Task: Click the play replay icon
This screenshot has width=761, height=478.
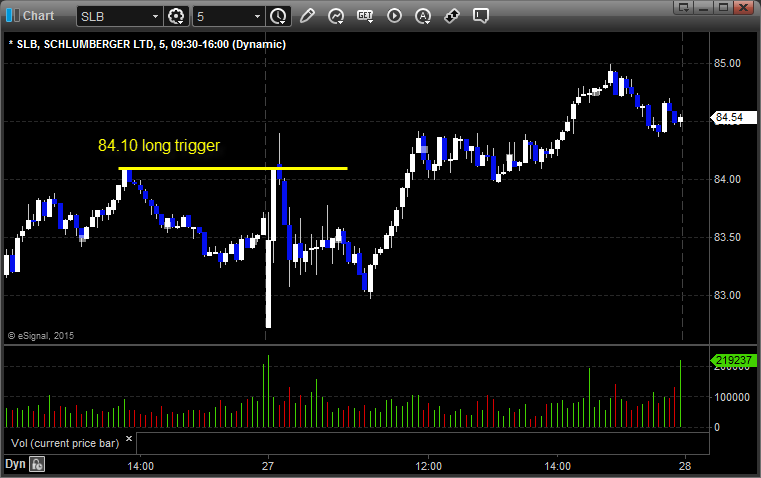Action: 394,16
